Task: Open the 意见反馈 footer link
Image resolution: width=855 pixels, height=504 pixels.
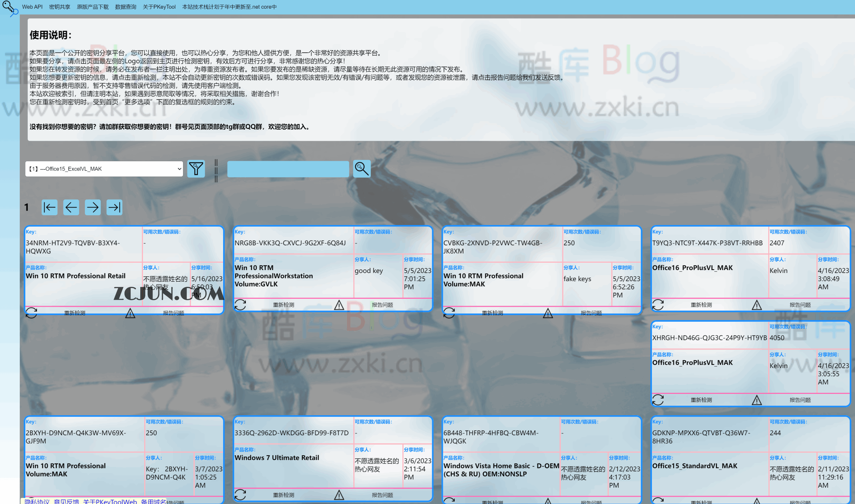Action: click(66, 501)
